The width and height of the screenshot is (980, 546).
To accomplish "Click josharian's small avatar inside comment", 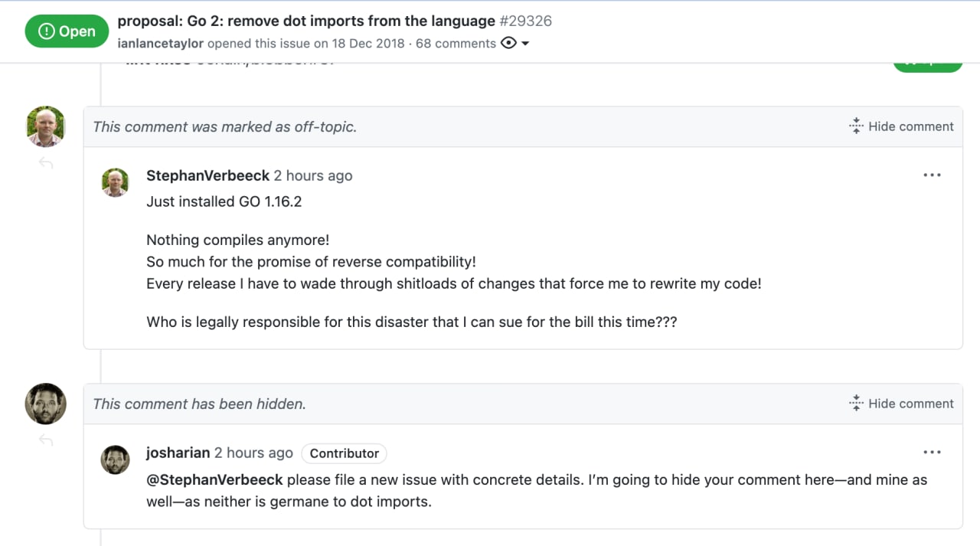I will (116, 460).
